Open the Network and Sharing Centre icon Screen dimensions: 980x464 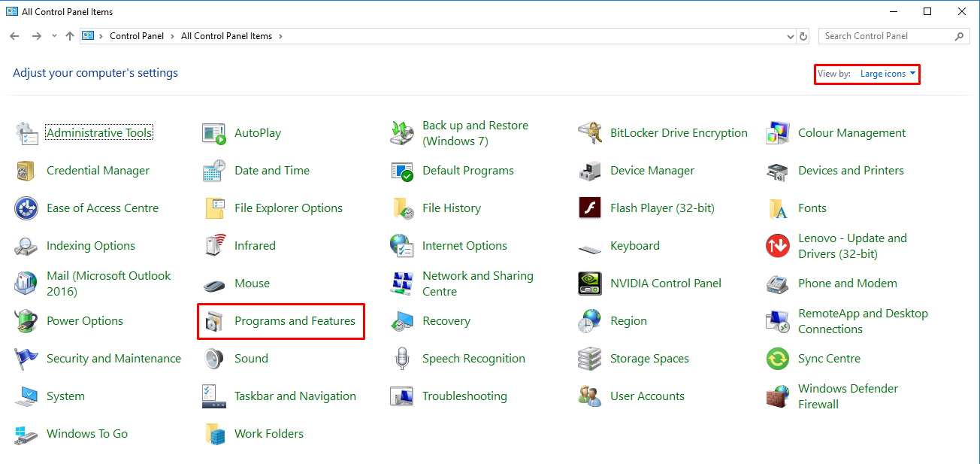click(402, 284)
